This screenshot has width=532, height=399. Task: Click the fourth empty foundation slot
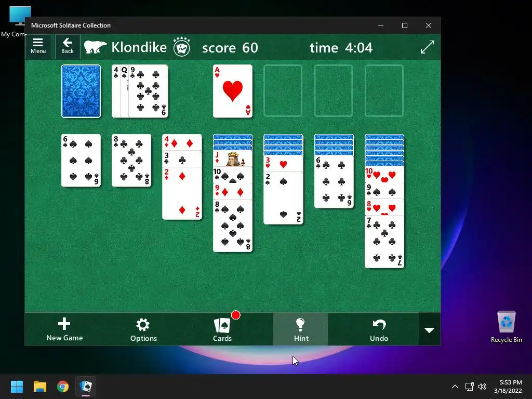point(384,91)
